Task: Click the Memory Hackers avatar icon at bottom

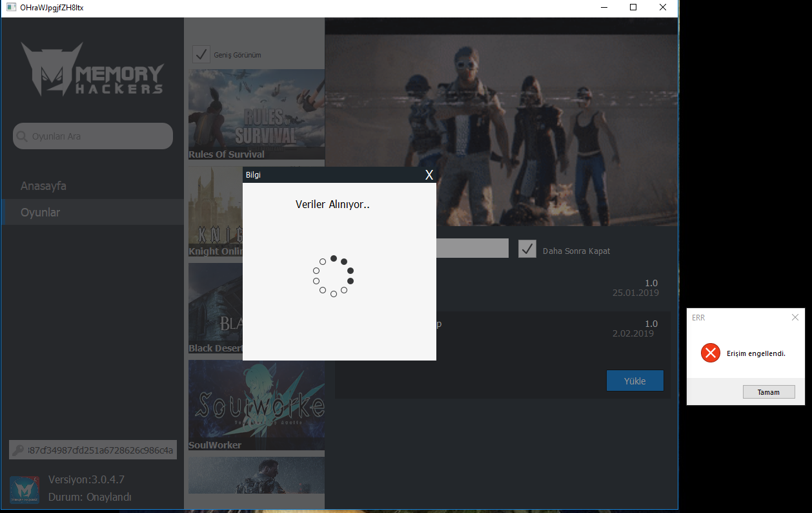Action: (x=24, y=490)
